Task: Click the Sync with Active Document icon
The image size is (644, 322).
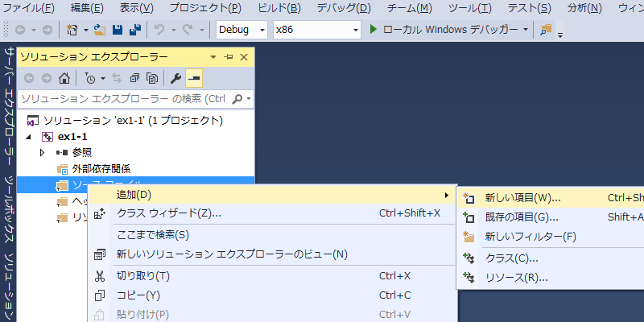Action: click(x=117, y=78)
